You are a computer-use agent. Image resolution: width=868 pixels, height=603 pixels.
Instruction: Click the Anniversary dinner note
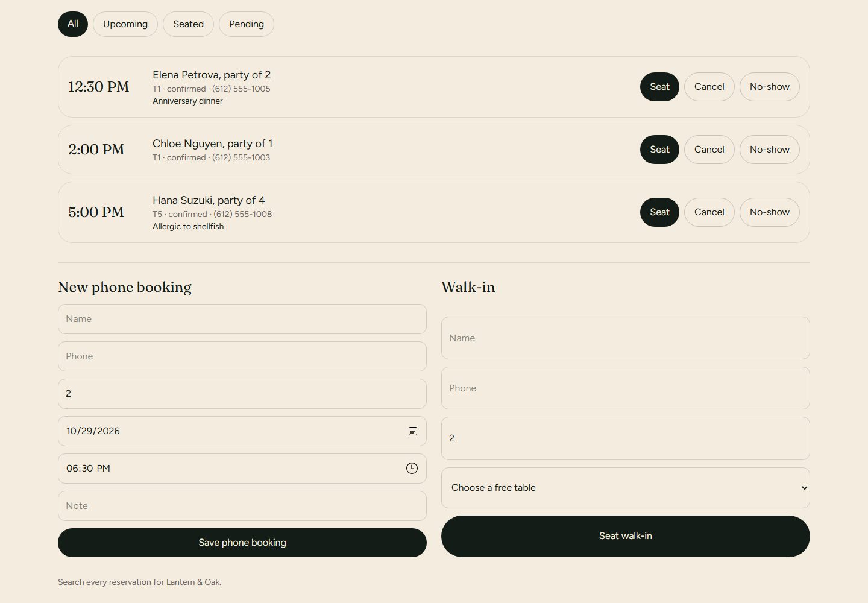coord(187,101)
